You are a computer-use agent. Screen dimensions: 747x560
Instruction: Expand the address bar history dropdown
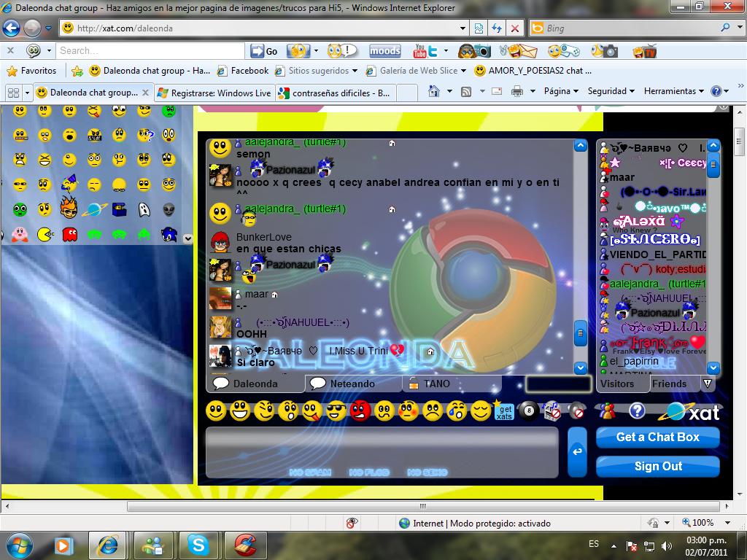pyautogui.click(x=462, y=28)
